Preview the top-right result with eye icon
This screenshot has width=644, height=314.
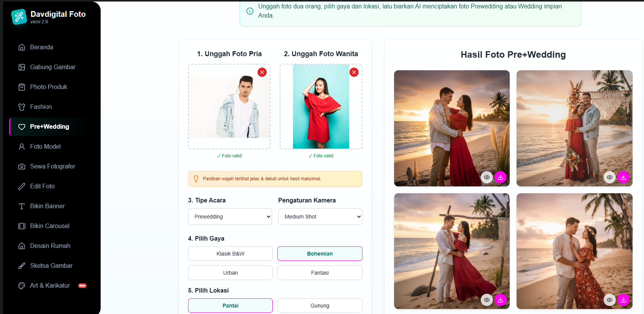coord(610,177)
